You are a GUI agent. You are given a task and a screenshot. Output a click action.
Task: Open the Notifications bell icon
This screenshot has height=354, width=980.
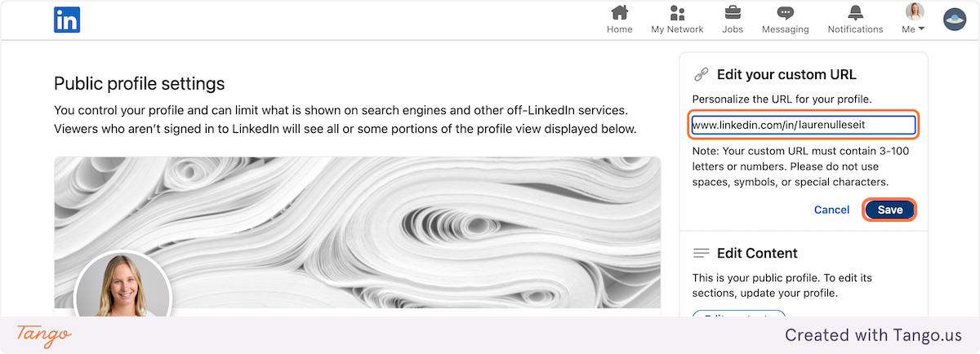tap(855, 12)
